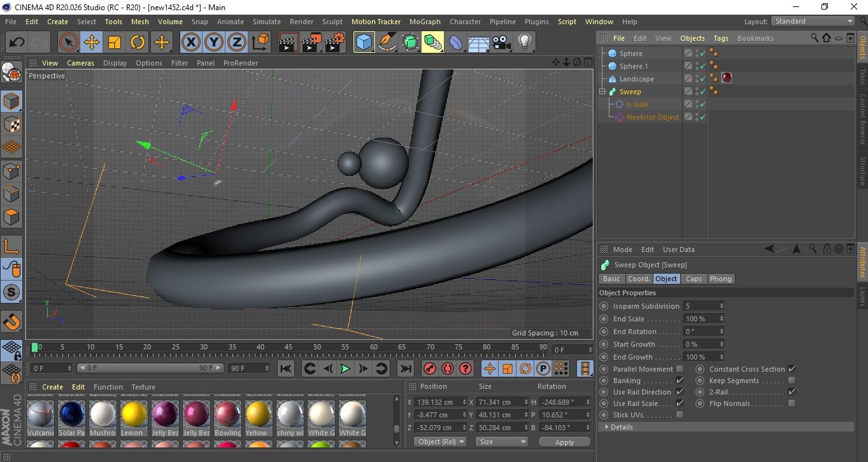This screenshot has height=462, width=868.
Task: Click the Light bulb icon
Action: [x=524, y=43]
